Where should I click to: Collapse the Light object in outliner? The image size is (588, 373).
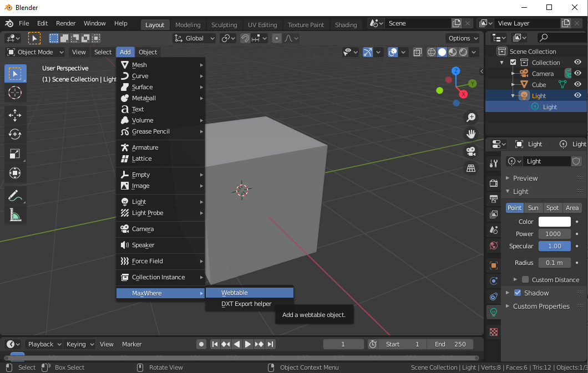[x=513, y=96]
